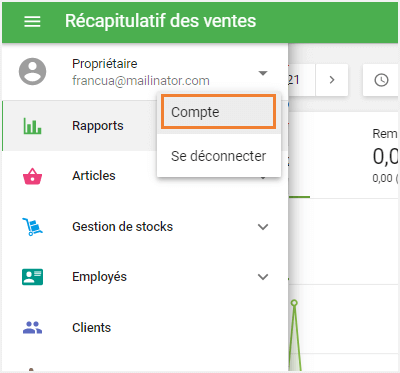Expand the Employés submenu chevron
Viewport: 400px width, 373px height.
click(x=263, y=277)
